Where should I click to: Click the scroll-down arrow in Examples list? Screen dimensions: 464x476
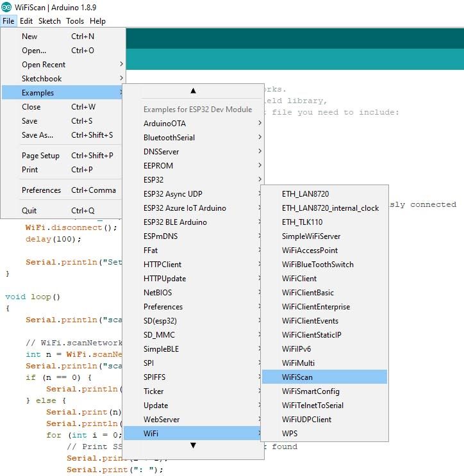pyautogui.click(x=193, y=445)
